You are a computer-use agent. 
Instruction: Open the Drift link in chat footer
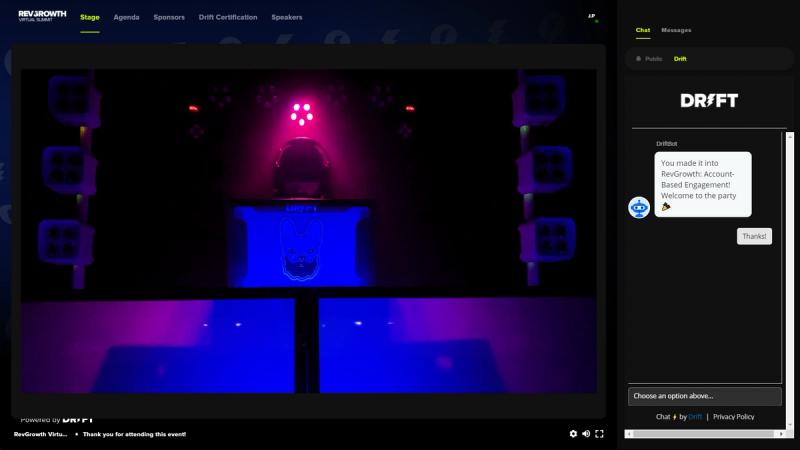695,417
